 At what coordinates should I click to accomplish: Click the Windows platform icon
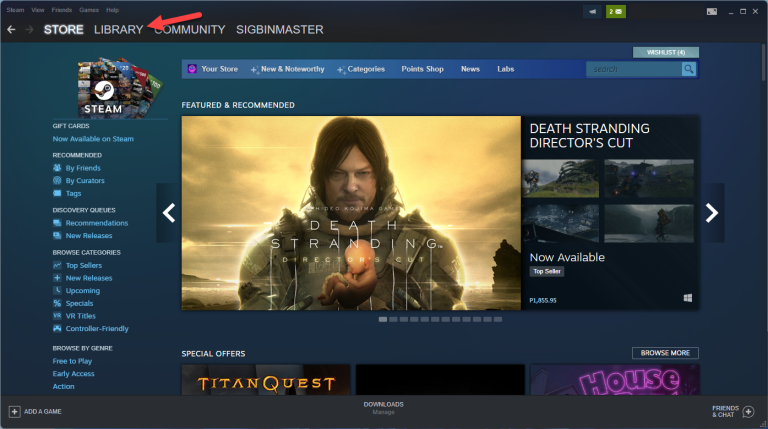[688, 298]
